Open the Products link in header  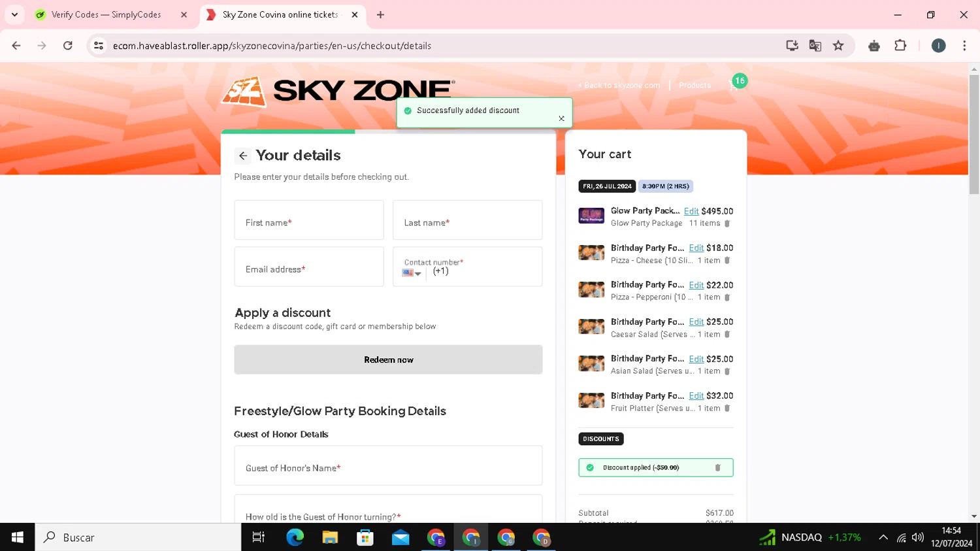click(694, 86)
